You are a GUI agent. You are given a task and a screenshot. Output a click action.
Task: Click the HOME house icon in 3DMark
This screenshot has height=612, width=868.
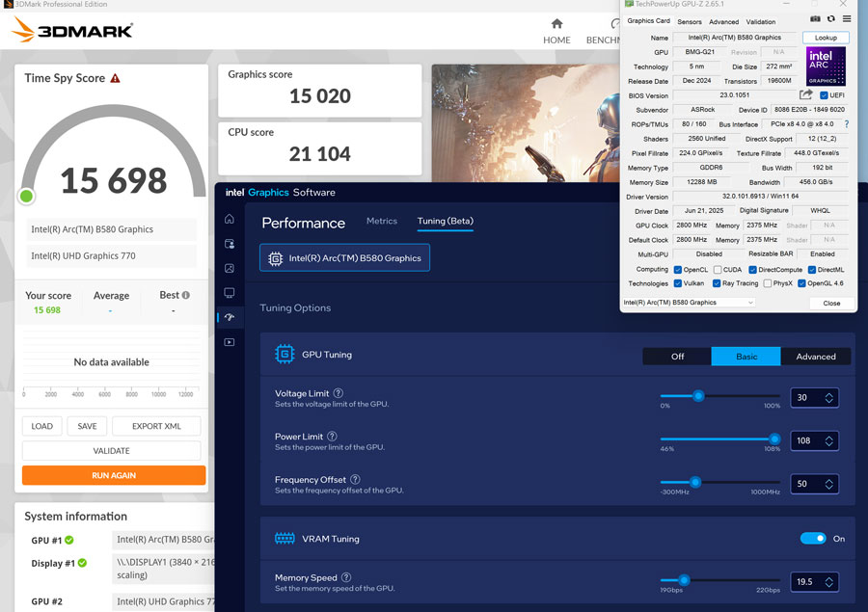tap(556, 23)
